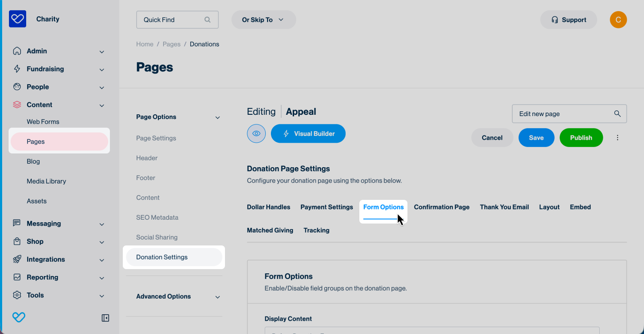Image resolution: width=644 pixels, height=334 pixels.
Task: Expand the Advanced Options section
Action: point(218,297)
